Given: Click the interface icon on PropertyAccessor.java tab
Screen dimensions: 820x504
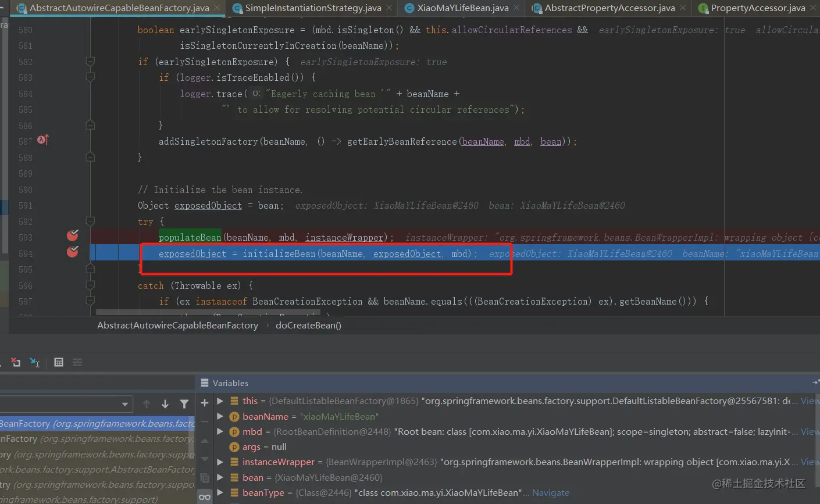Looking at the screenshot, I should point(703,8).
